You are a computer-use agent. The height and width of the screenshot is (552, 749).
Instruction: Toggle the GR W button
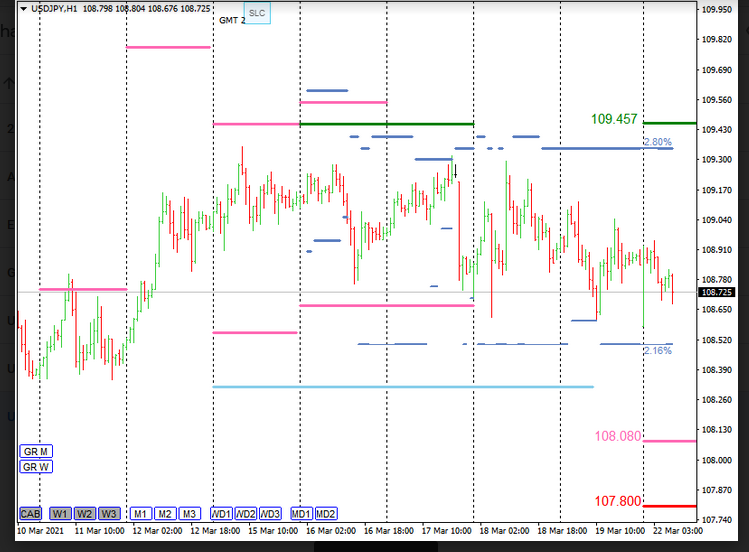coord(35,466)
